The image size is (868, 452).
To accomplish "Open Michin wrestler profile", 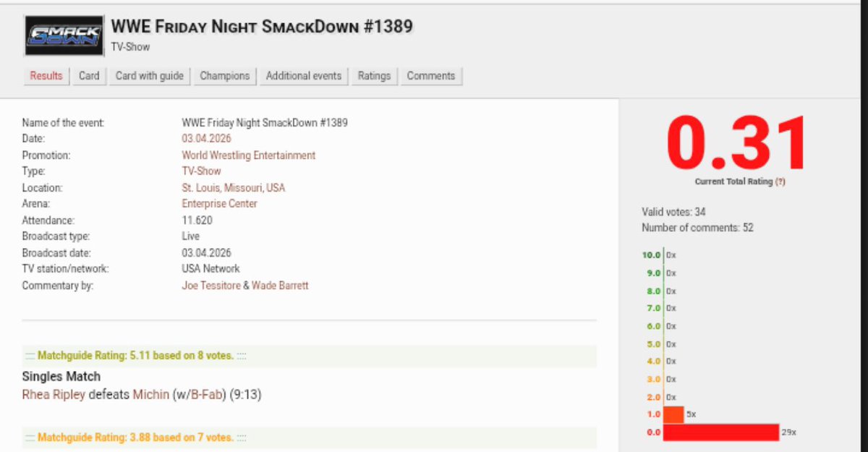I will click(150, 396).
